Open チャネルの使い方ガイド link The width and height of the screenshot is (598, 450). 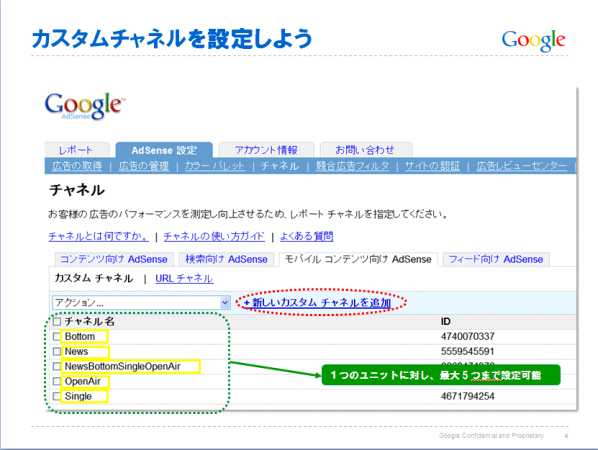[x=214, y=236]
